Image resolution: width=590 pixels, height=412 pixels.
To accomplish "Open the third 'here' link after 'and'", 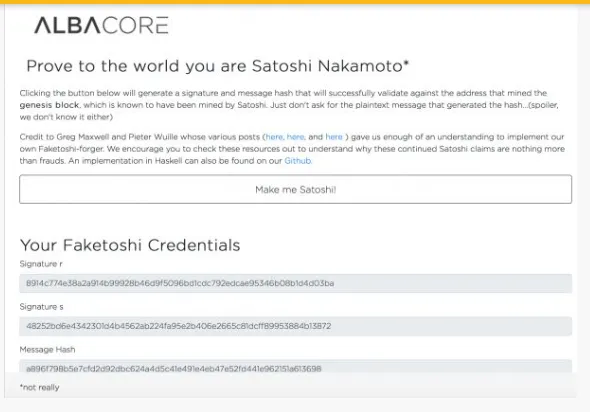I will (x=334, y=137).
